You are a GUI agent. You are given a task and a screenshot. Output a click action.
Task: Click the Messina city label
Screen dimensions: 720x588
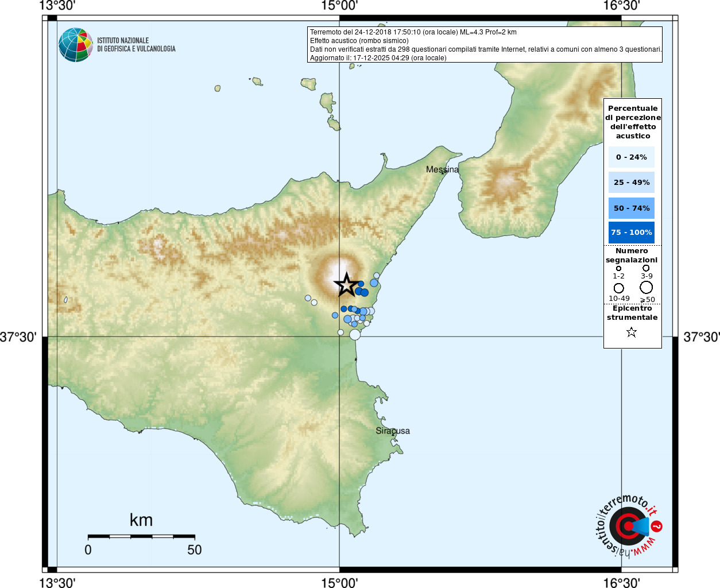(x=443, y=169)
